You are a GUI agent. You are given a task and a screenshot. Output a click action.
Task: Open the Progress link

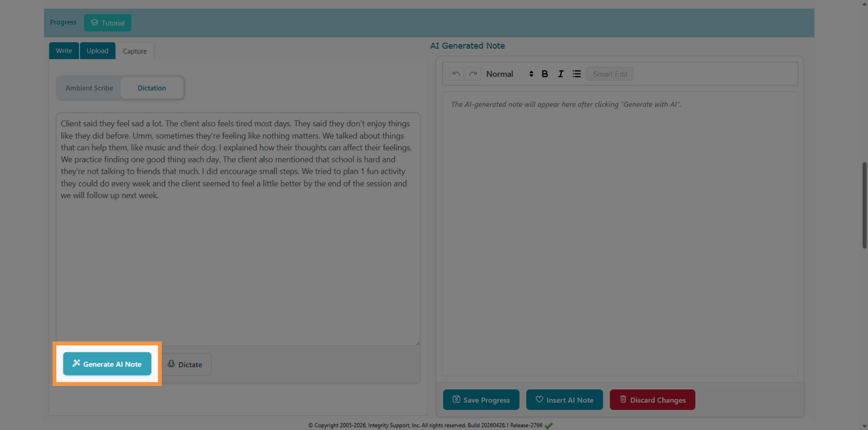[x=63, y=22]
